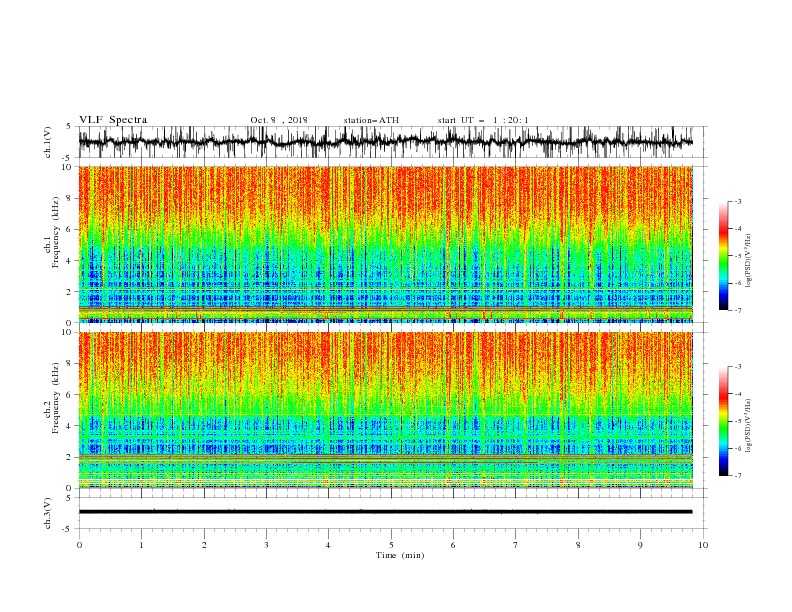Viewport: 792px width, 612px height.
Task: Click time axis tick label "3"
Action: pyautogui.click(x=266, y=545)
